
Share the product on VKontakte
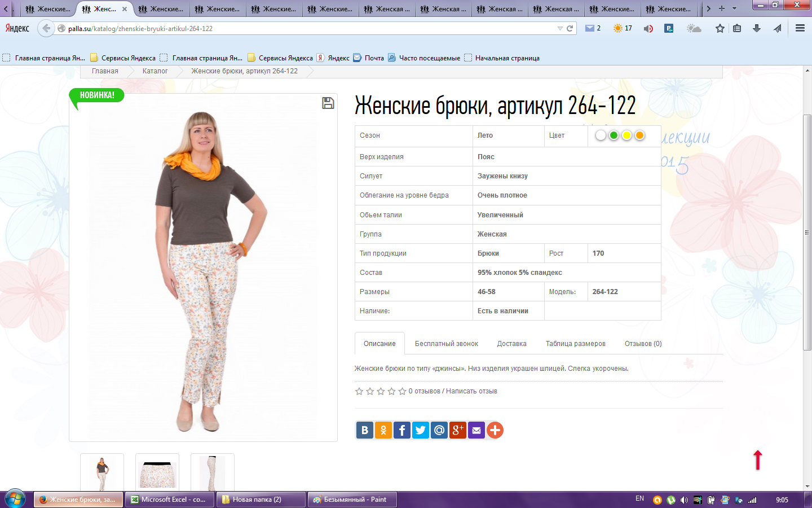(x=364, y=431)
